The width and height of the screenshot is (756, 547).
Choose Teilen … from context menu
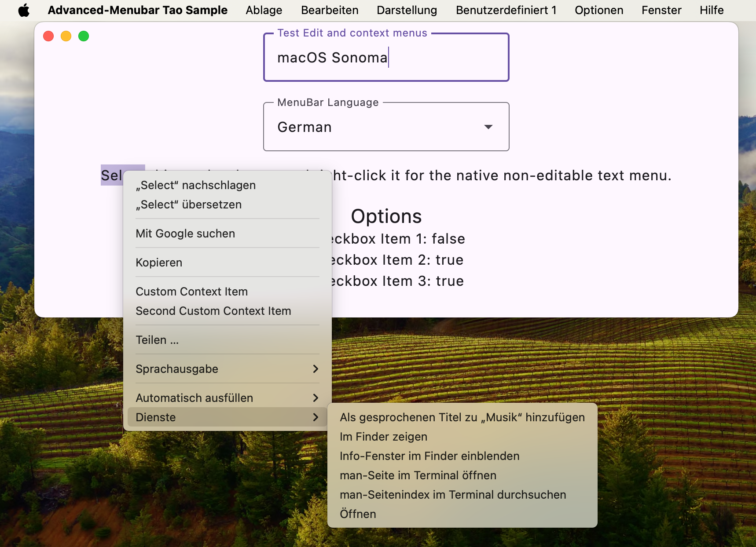pyautogui.click(x=228, y=340)
